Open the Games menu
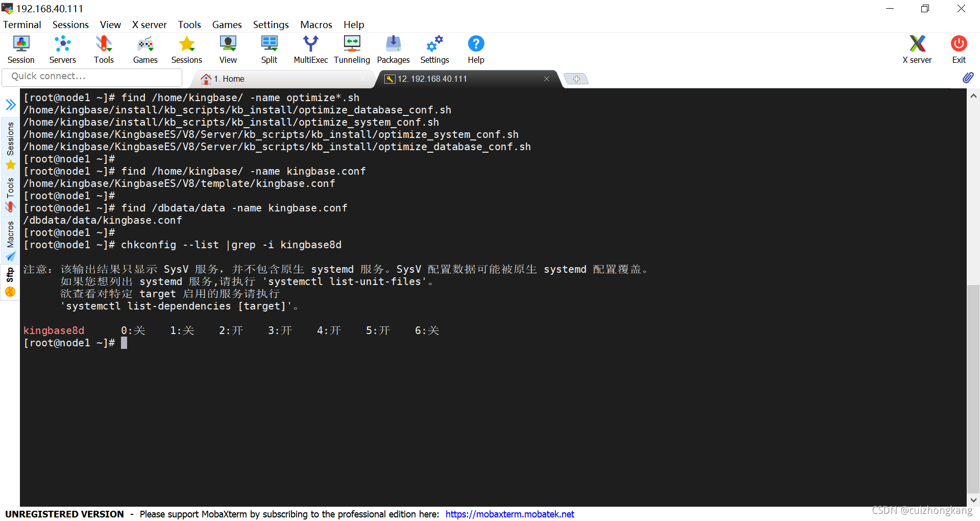The image size is (980, 521). tap(227, 25)
